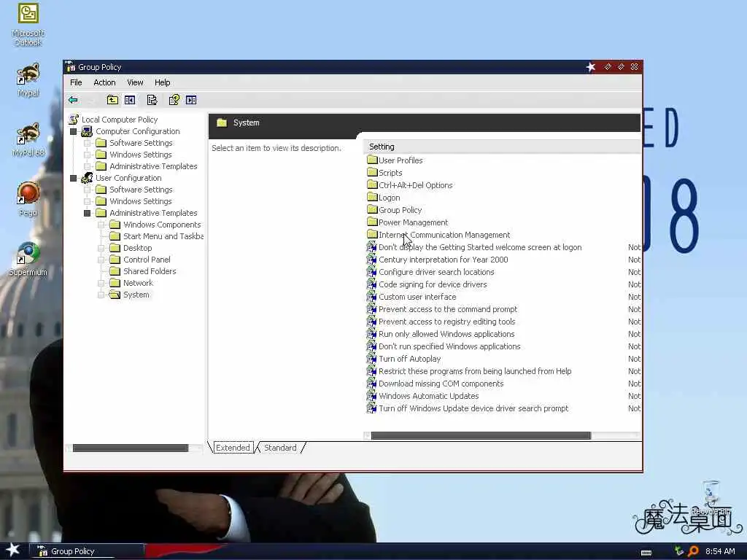The height and width of the screenshot is (560, 747).
Task: Select the Pego desktop shortcut
Action: click(x=28, y=199)
